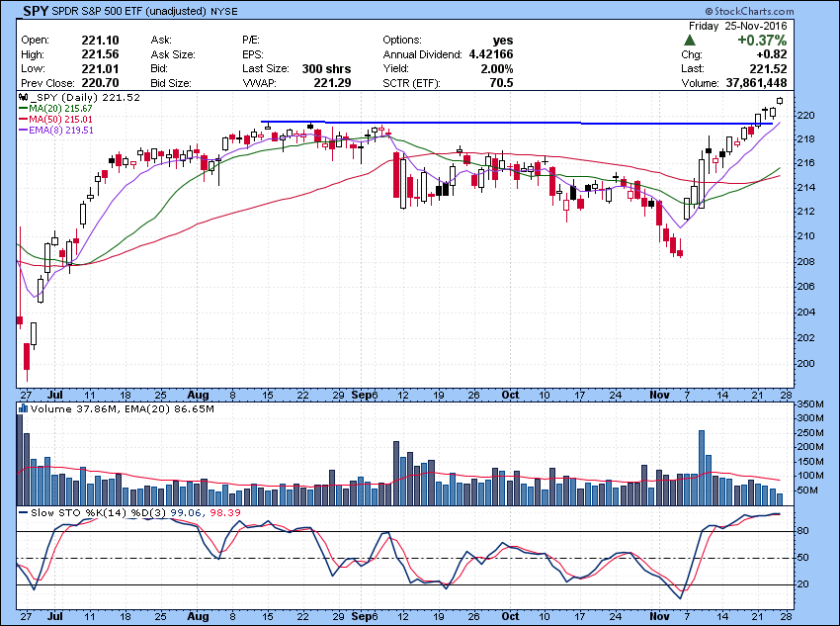Viewport: 840px width, 626px height.
Task: Click the 'Bid Size:' label
Action: click(x=171, y=83)
